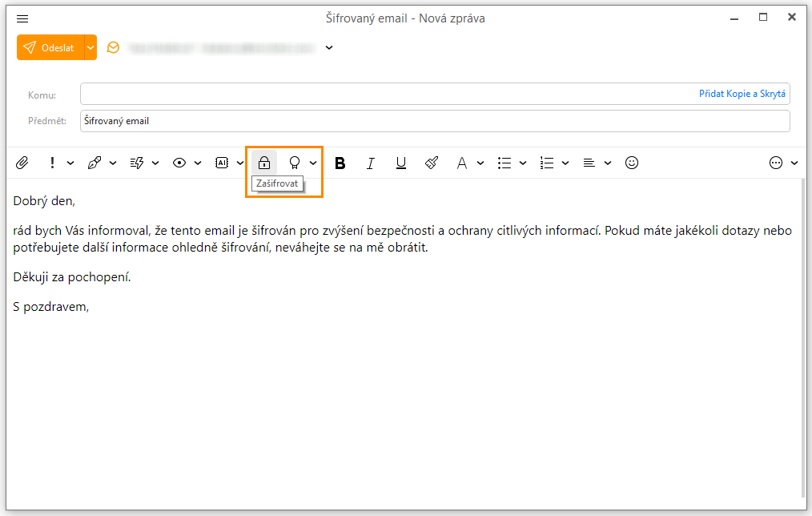Expand the bullet list style dropdown

(523, 163)
